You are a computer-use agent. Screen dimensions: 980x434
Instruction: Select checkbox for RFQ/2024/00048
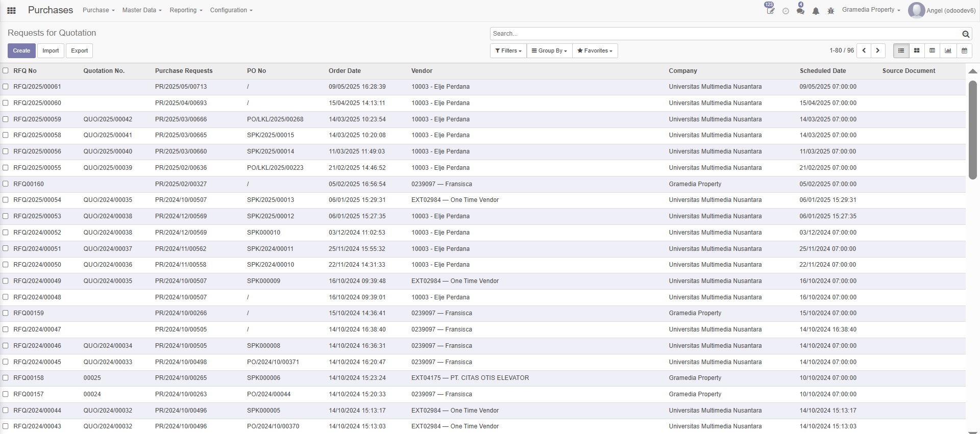(6, 297)
